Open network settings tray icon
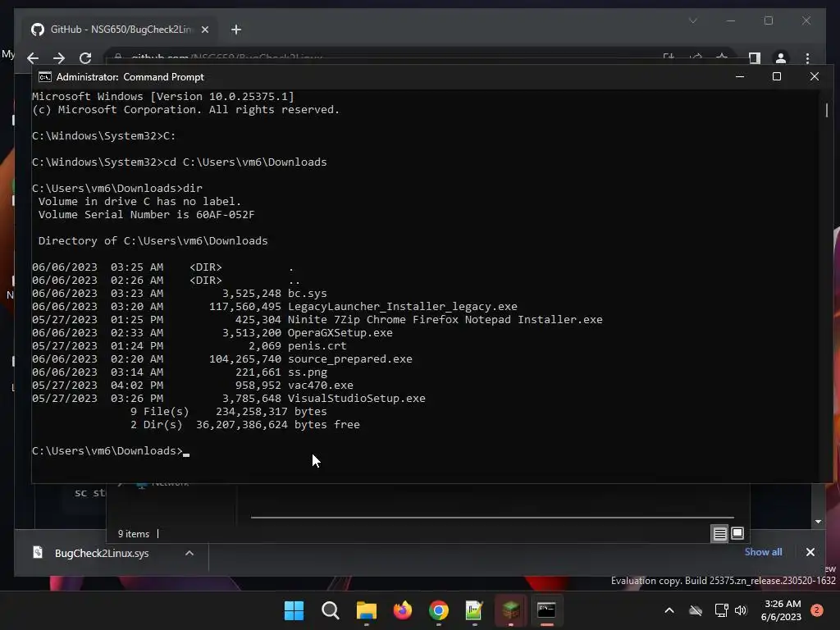Image resolution: width=840 pixels, height=630 pixels. (721, 610)
